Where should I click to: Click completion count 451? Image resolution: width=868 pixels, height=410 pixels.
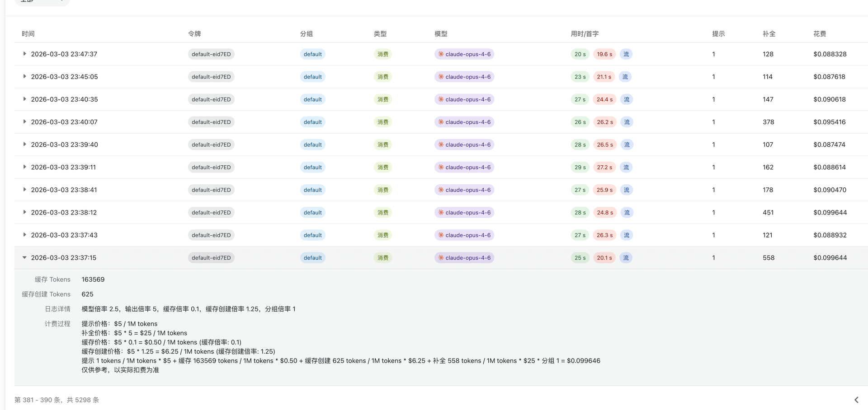coord(768,212)
